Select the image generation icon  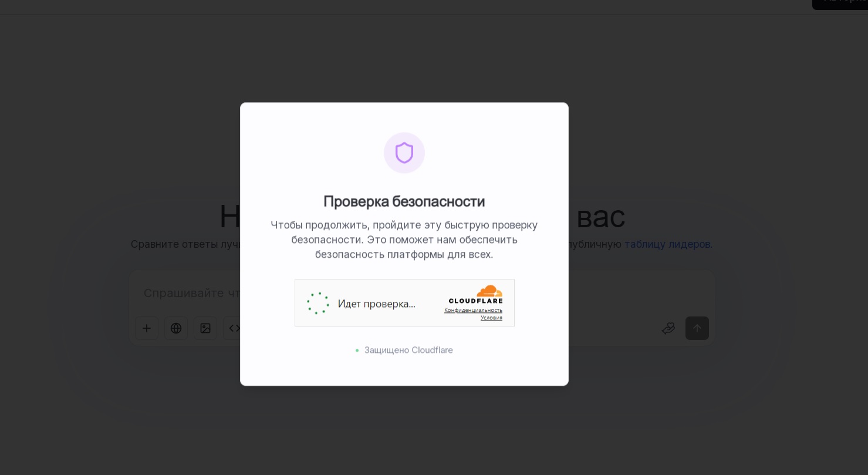205,328
